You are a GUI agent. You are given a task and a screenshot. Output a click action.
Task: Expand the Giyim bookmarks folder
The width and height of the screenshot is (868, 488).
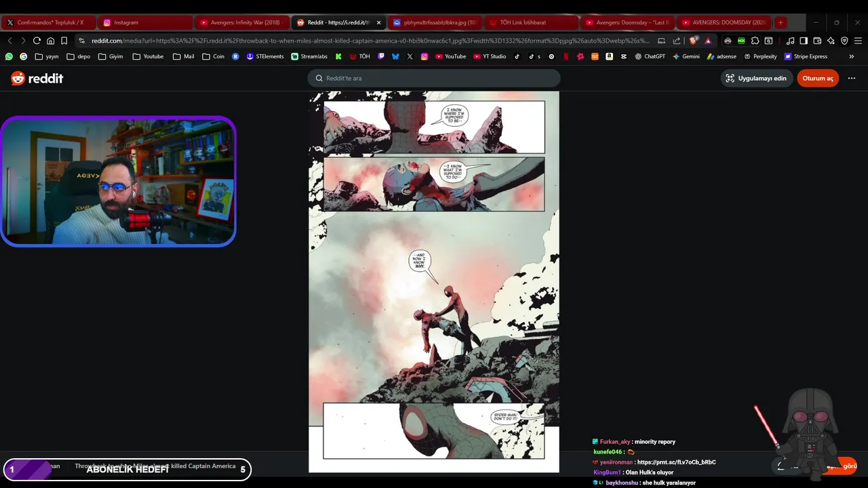[x=111, y=56]
